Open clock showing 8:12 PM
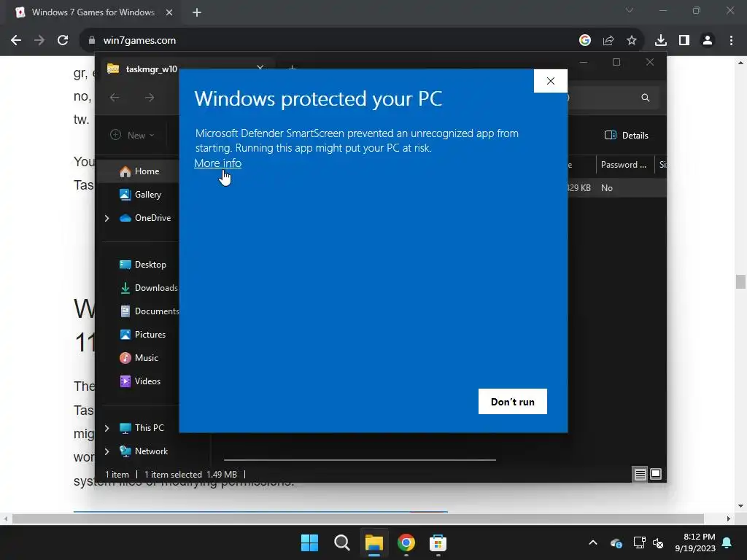The width and height of the screenshot is (747, 560). pos(695,542)
